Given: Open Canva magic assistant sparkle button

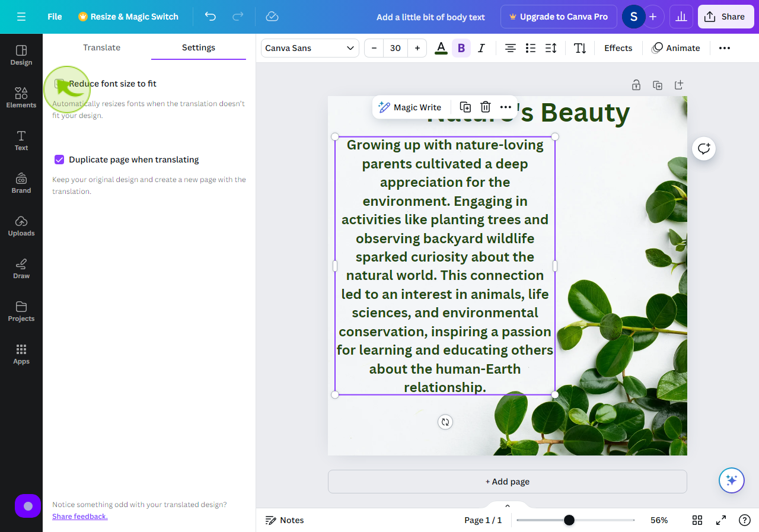Looking at the screenshot, I should pos(731,480).
